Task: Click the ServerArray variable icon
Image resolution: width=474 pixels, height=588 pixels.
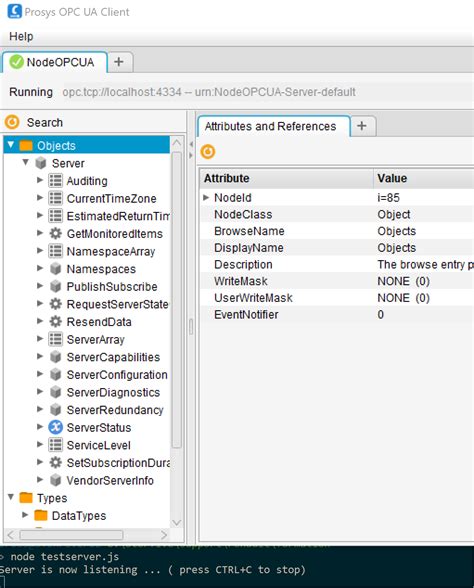Action: coord(56,339)
